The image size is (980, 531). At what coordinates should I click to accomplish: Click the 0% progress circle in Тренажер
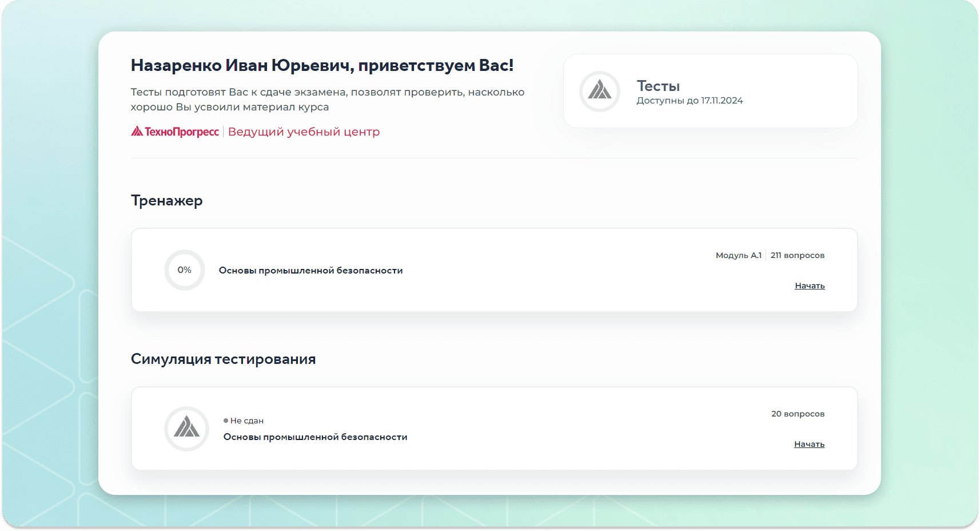coord(184,270)
